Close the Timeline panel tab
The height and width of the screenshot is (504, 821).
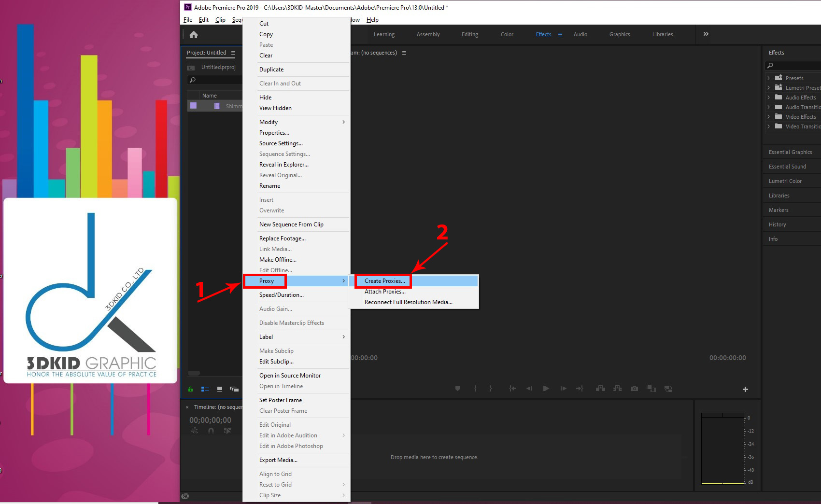tap(187, 407)
